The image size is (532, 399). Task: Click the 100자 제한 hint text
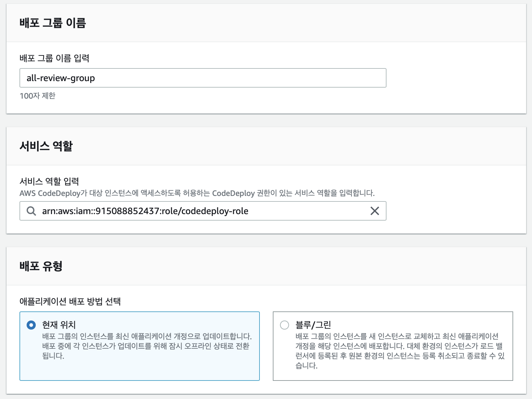coord(38,96)
